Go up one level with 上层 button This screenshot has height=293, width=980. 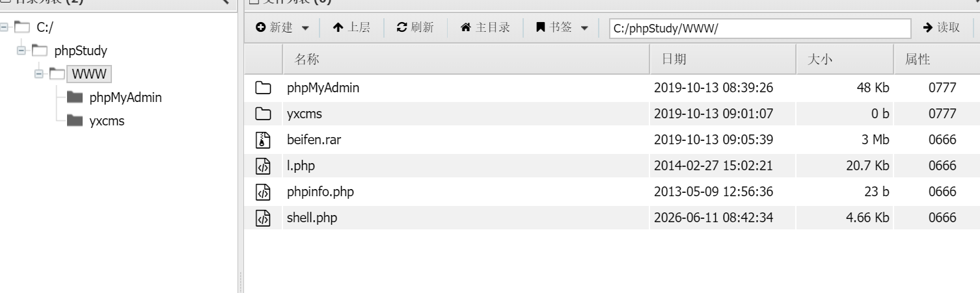[351, 27]
